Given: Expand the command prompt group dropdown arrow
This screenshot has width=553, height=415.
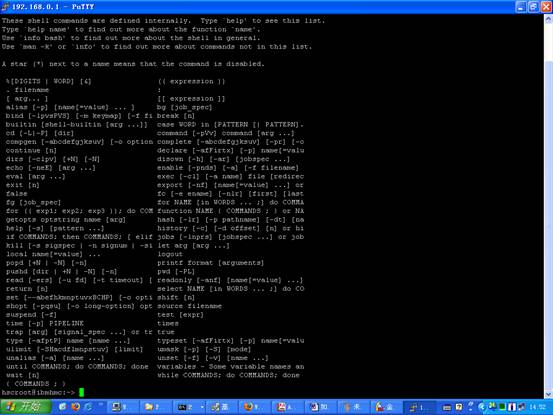Looking at the screenshot, I should click(x=202, y=407).
